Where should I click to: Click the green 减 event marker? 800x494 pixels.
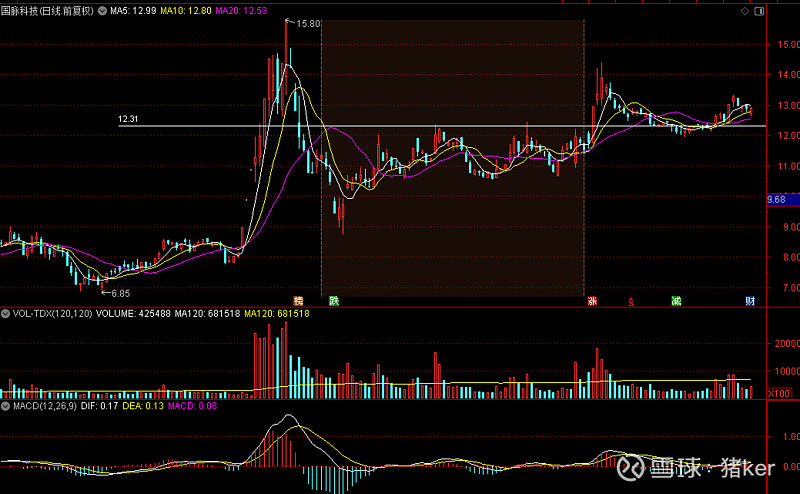point(676,301)
